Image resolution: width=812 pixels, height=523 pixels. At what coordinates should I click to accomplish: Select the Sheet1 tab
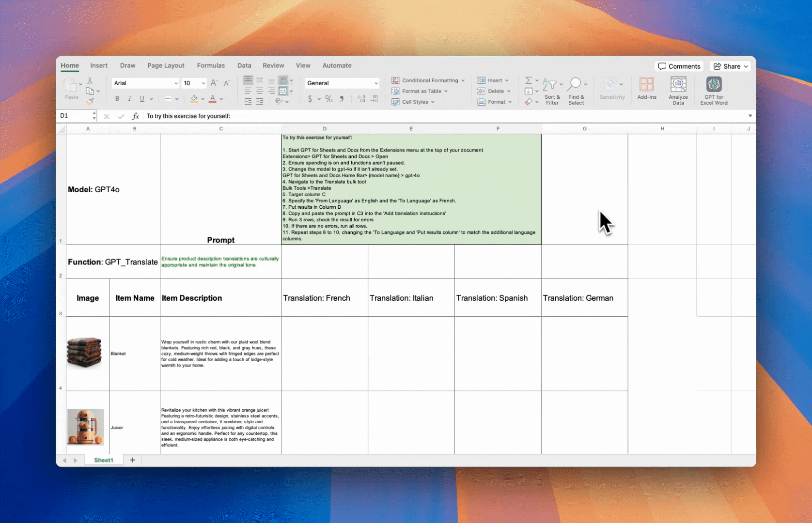point(104,460)
